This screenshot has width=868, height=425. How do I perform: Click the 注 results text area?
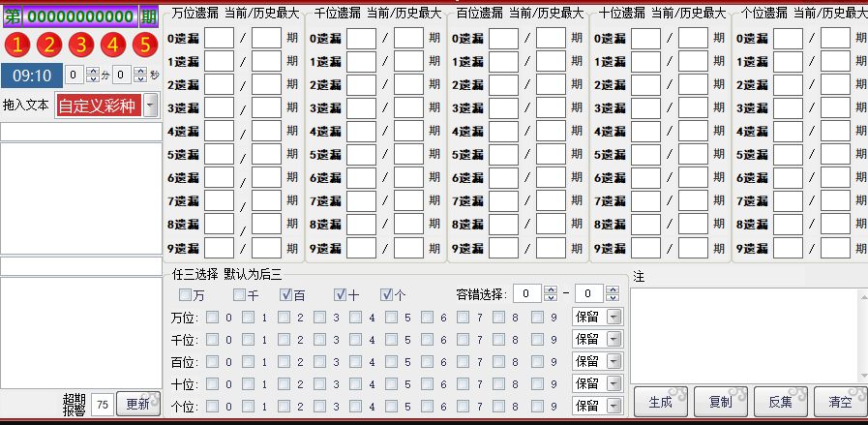[749, 335]
